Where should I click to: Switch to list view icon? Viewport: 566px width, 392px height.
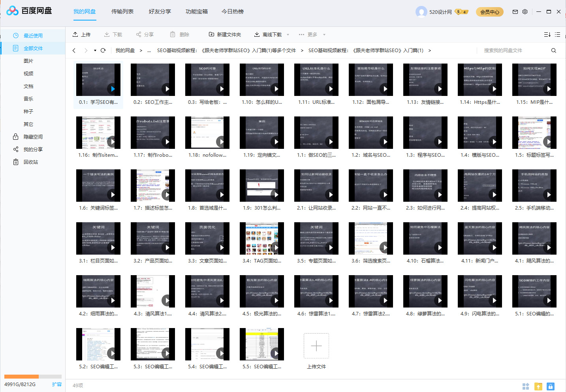pyautogui.click(x=557, y=35)
